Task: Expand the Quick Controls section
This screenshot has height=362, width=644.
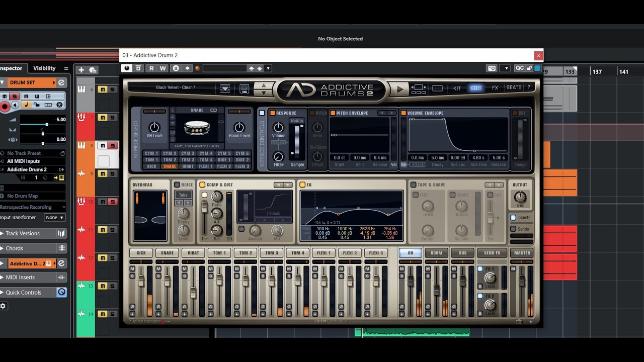Action: pos(2,292)
